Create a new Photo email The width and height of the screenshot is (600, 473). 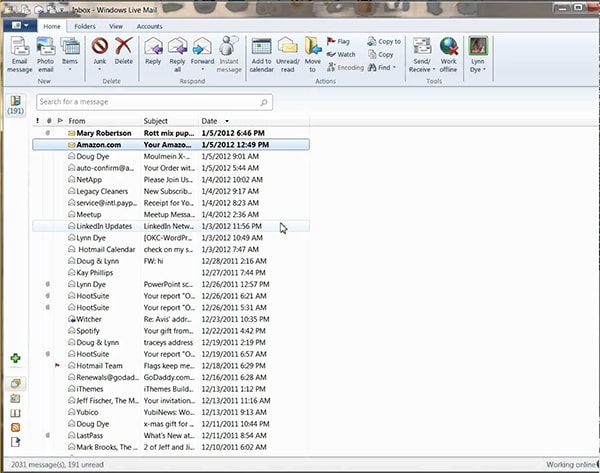click(46, 55)
